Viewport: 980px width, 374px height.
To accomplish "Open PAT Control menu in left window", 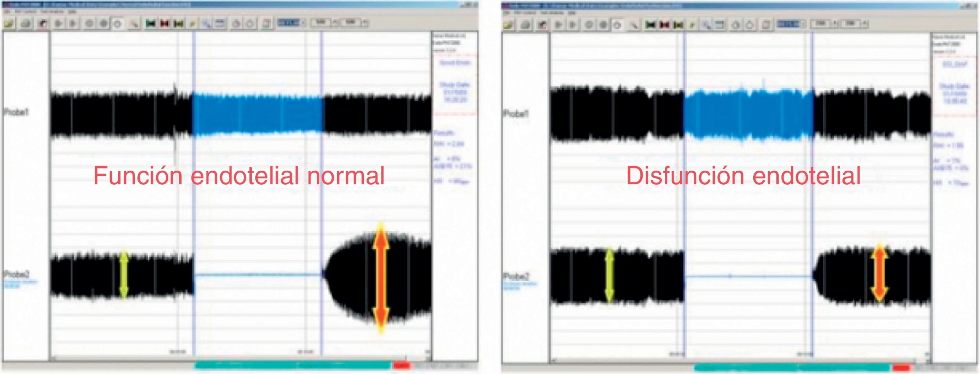I will pyautogui.click(x=25, y=12).
